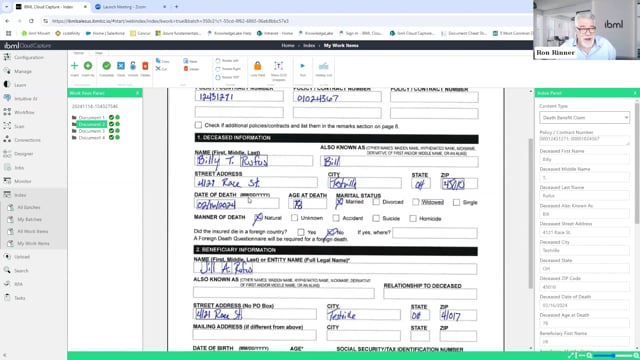The image size is (640, 360).
Task: Select All Batches under Index
Action: coord(29,207)
